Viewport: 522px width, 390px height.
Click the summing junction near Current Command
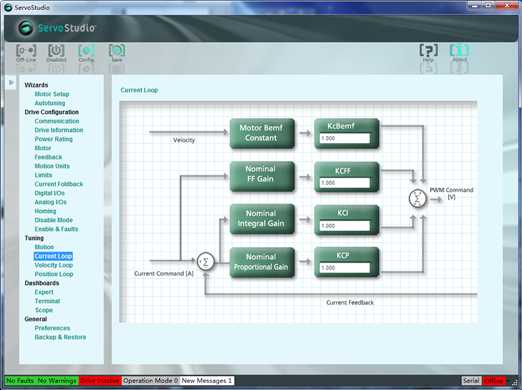coord(205,262)
